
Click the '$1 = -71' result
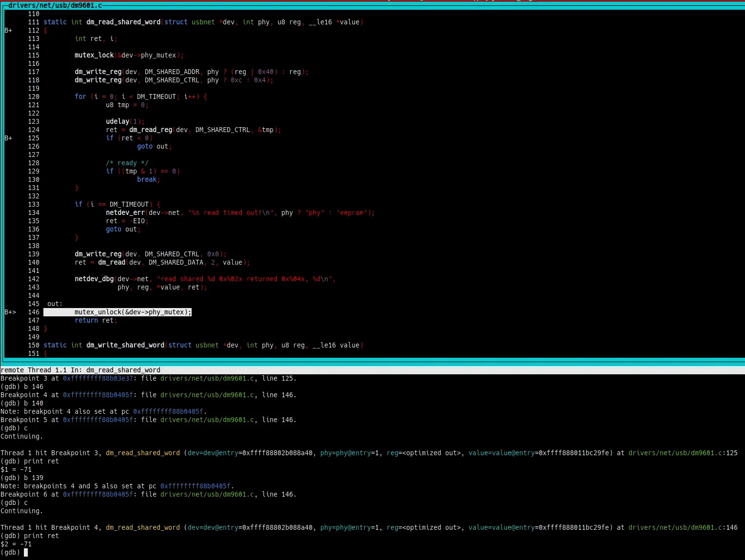[16, 469]
